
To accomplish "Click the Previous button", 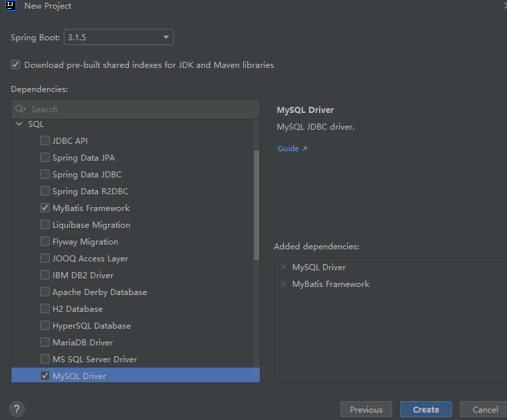I will pyautogui.click(x=366, y=409).
